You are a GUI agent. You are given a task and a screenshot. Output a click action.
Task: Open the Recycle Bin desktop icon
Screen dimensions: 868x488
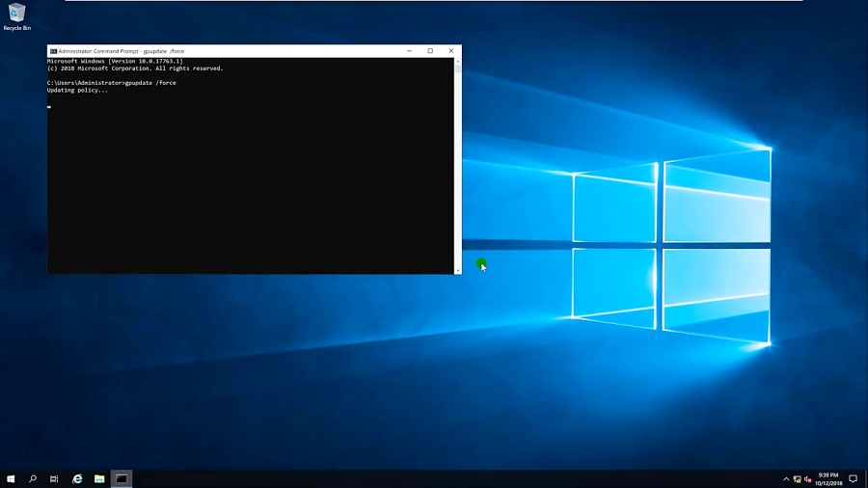click(16, 17)
